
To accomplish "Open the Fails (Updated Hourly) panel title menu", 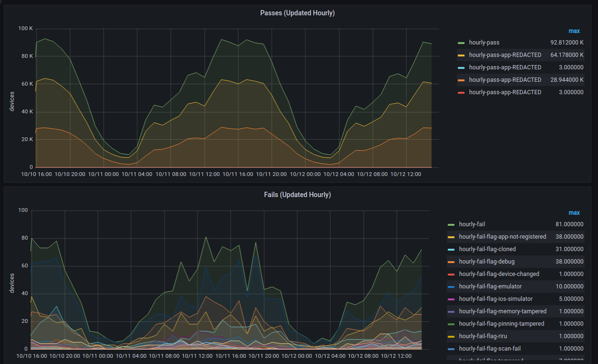I will [297, 195].
